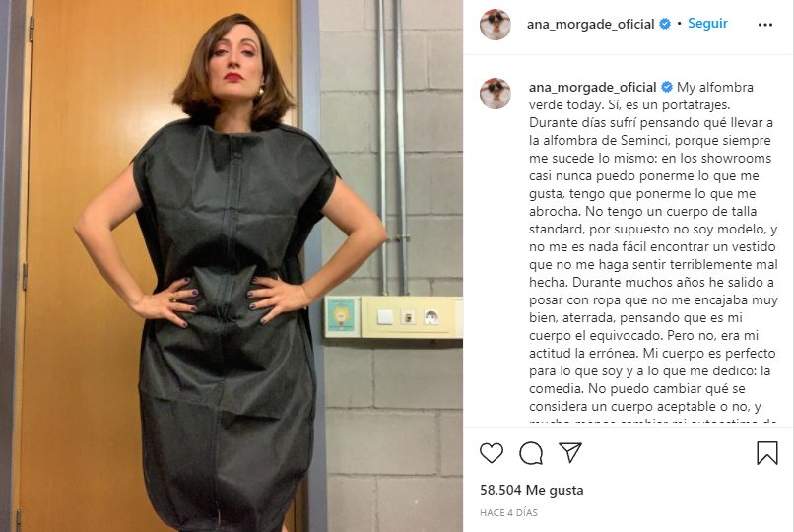Click the post photo of woman in garment bag
This screenshot has height=532, width=794.
[x=232, y=266]
